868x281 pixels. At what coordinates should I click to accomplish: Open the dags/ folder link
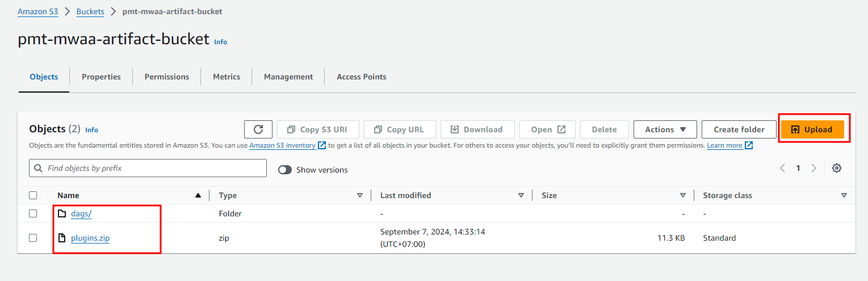81,214
